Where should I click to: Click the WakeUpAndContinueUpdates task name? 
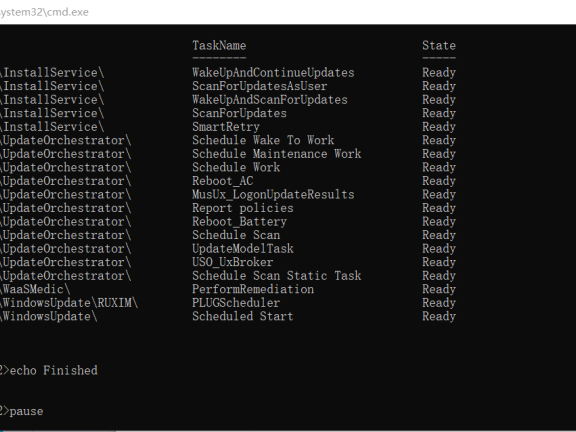click(273, 73)
